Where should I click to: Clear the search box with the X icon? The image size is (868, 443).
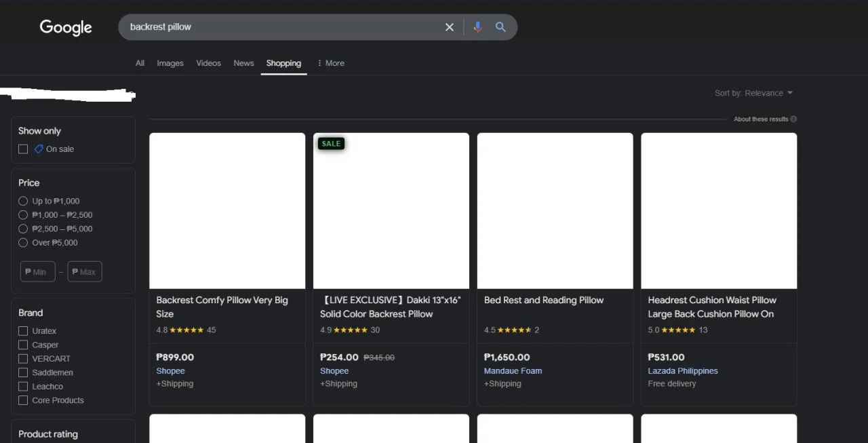[x=449, y=27]
